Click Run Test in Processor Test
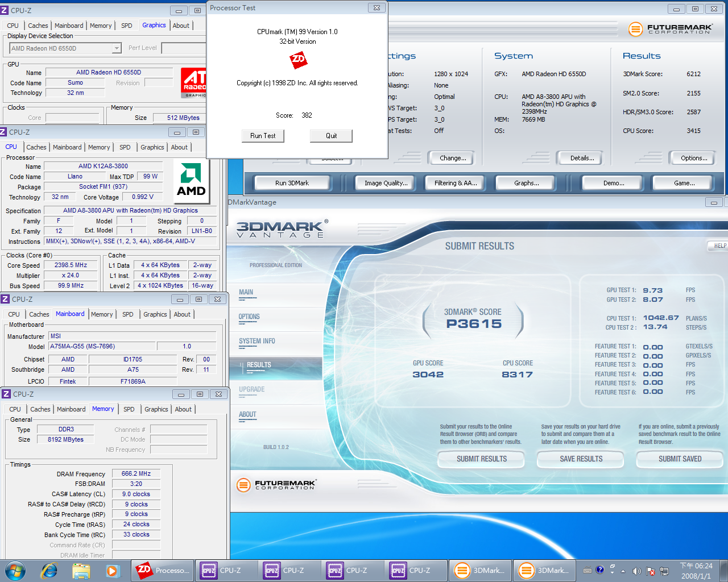 [x=263, y=136]
